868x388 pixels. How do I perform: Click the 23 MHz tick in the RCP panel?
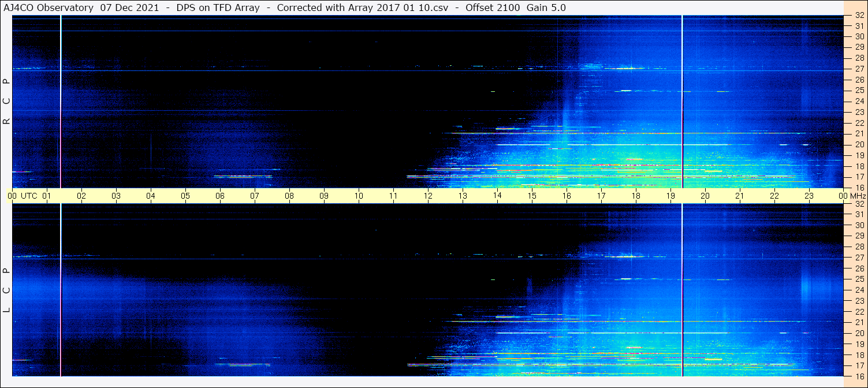pos(859,112)
